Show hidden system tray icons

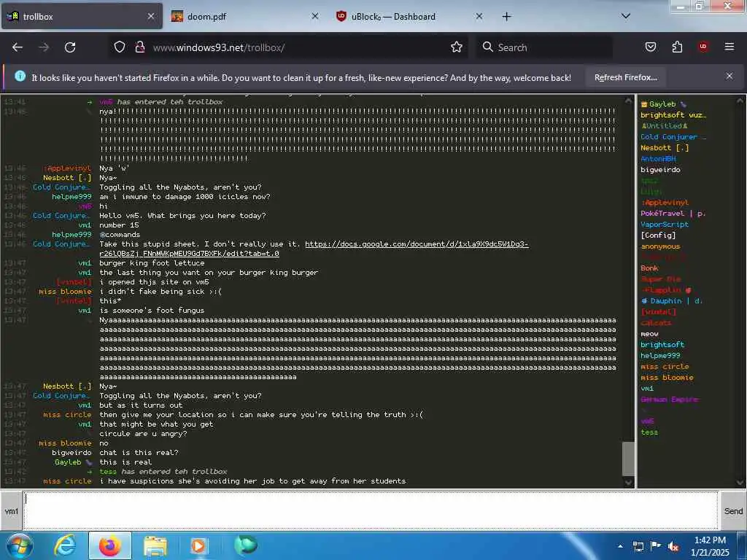tap(620, 546)
